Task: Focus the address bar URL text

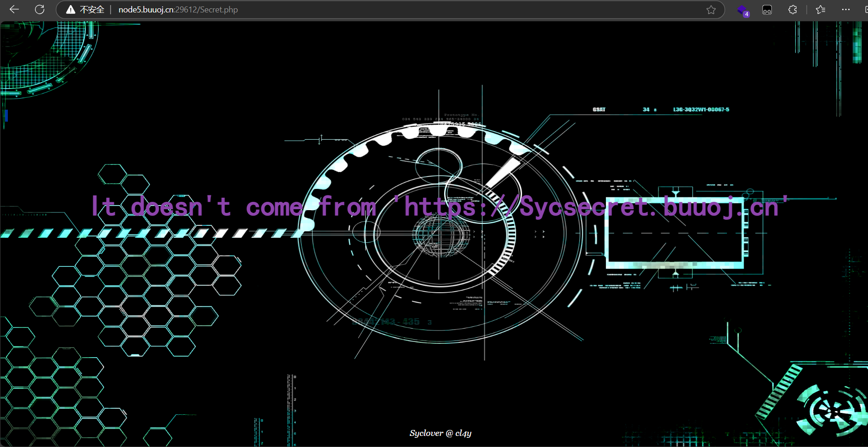Action: [178, 10]
